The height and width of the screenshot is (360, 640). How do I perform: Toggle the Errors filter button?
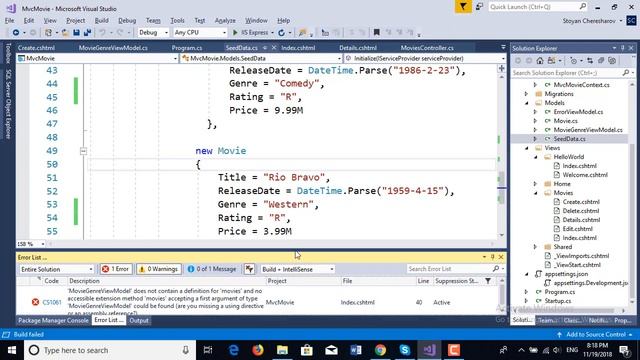point(116,269)
